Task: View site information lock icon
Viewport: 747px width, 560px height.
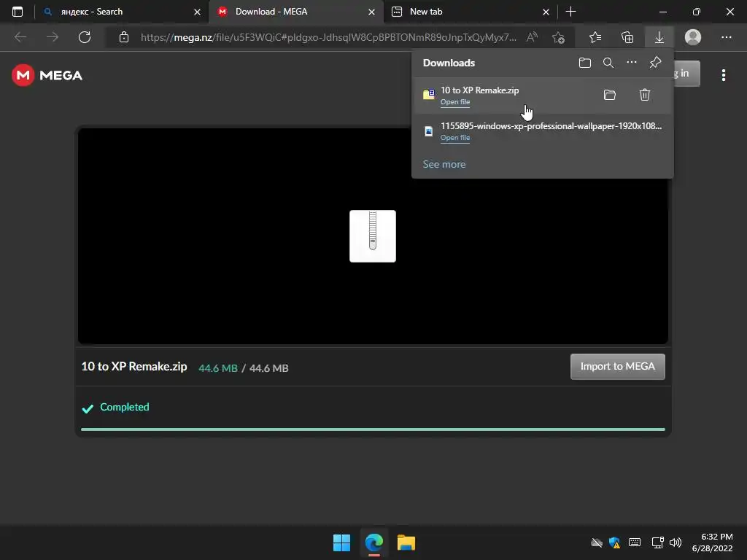Action: tap(124, 37)
